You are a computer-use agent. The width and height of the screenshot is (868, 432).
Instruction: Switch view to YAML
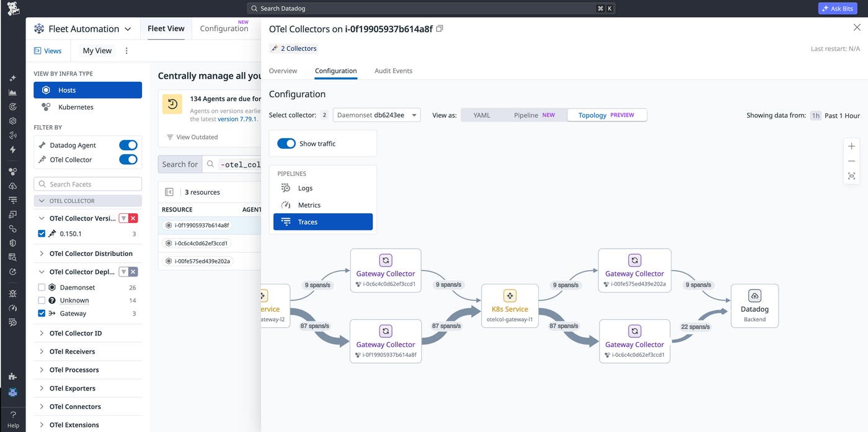tap(482, 115)
